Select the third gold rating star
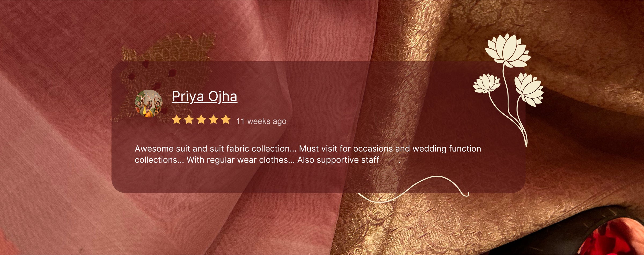Image resolution: width=644 pixels, height=255 pixels. point(201,119)
